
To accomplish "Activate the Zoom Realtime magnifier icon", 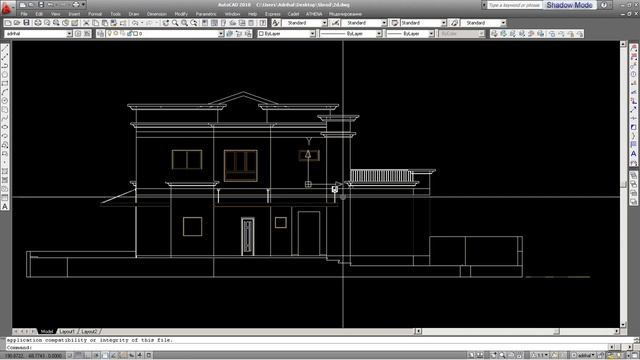I will point(175,23).
